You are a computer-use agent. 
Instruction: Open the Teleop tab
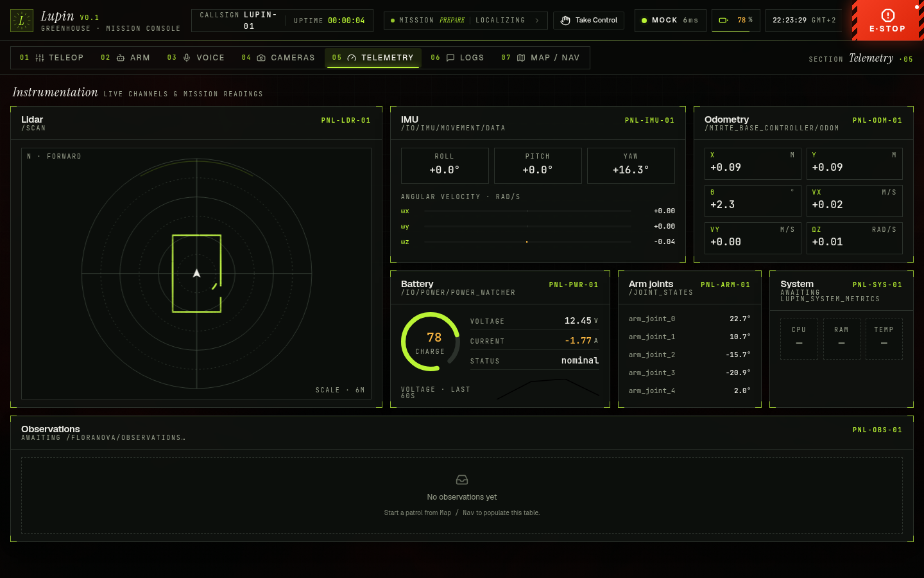coord(52,58)
